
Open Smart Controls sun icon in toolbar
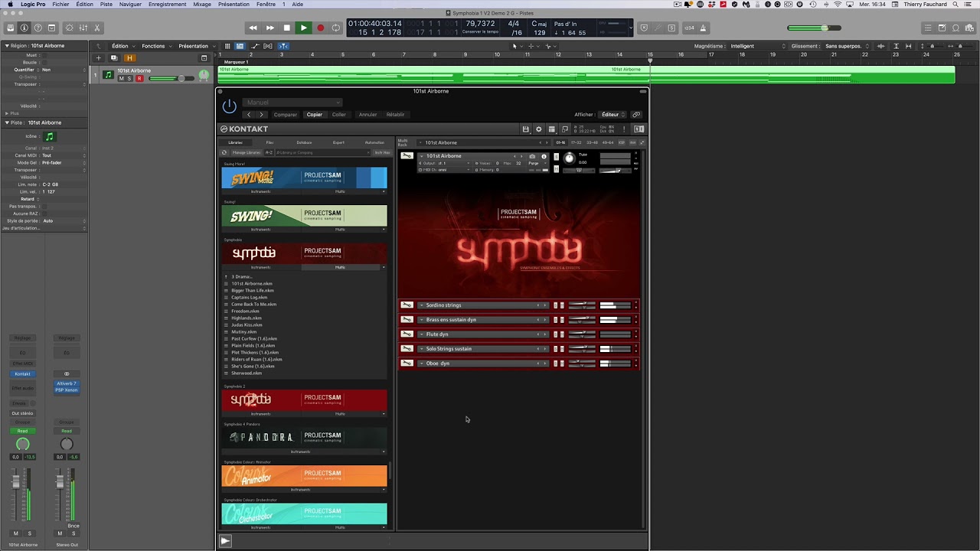coord(70,28)
